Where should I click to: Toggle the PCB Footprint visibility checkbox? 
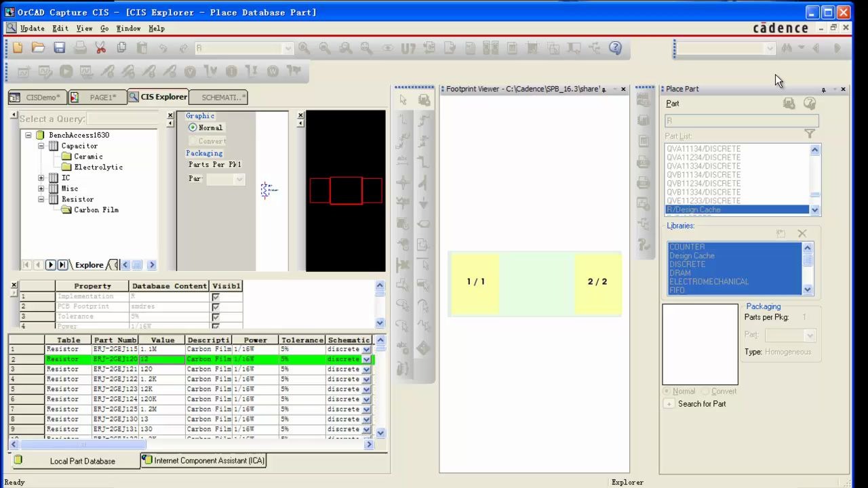click(x=216, y=307)
